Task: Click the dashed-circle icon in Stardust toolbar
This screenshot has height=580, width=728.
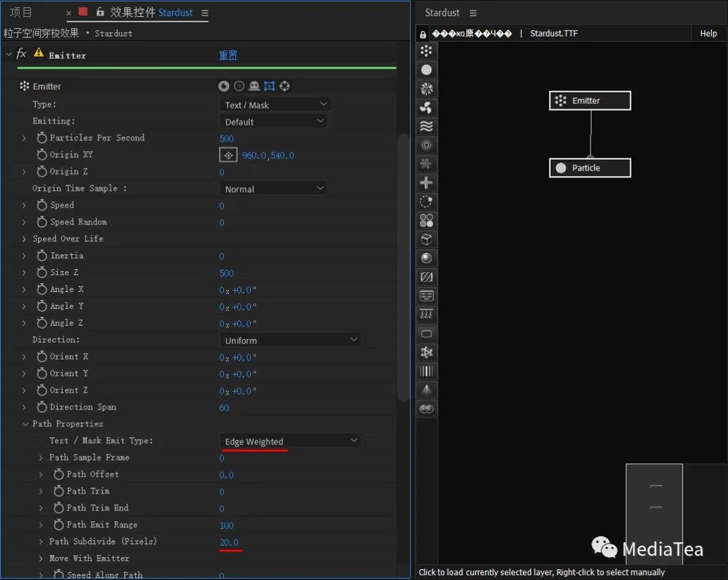Action: [x=426, y=202]
